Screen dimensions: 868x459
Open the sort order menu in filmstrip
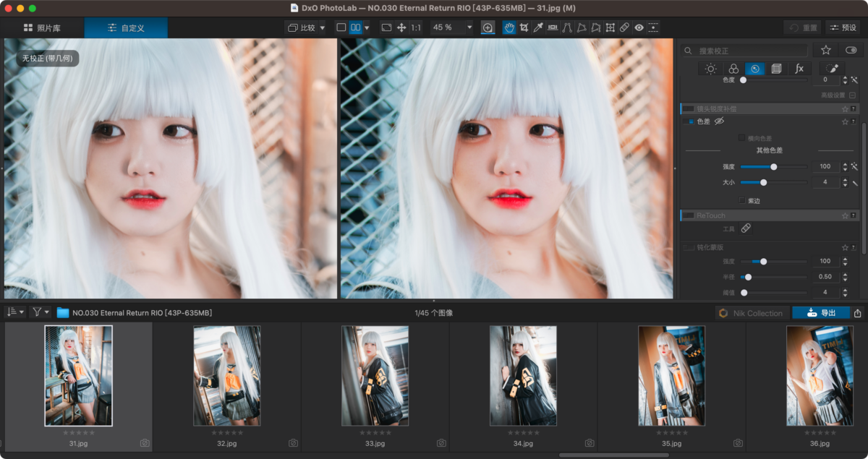click(14, 312)
